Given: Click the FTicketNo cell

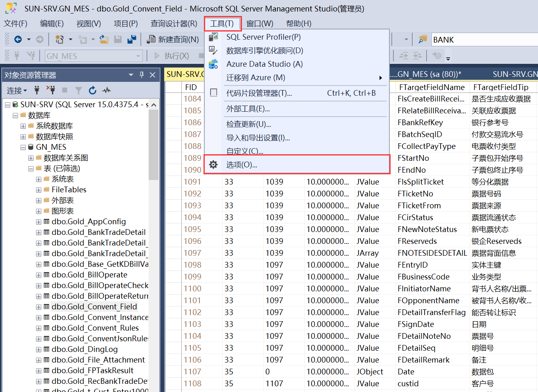Looking at the screenshot, I should [432, 194].
